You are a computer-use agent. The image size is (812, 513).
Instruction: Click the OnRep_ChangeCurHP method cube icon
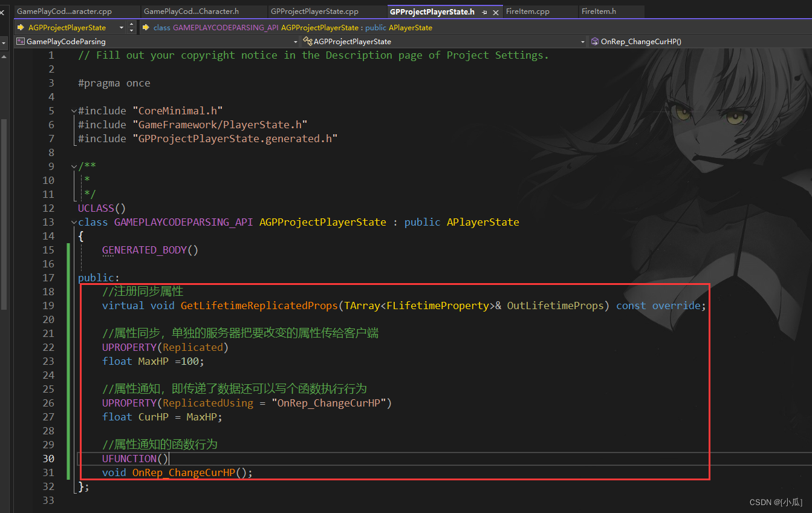(595, 42)
